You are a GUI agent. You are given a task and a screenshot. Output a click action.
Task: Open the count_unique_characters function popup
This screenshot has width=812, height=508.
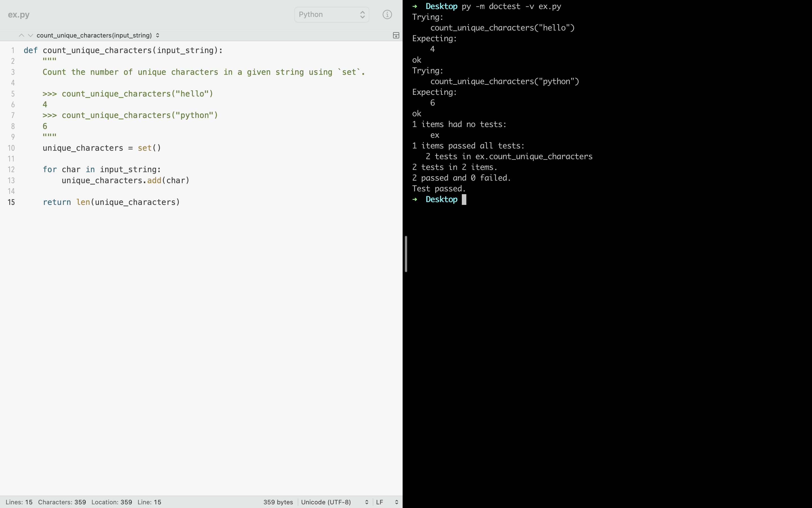tap(98, 35)
